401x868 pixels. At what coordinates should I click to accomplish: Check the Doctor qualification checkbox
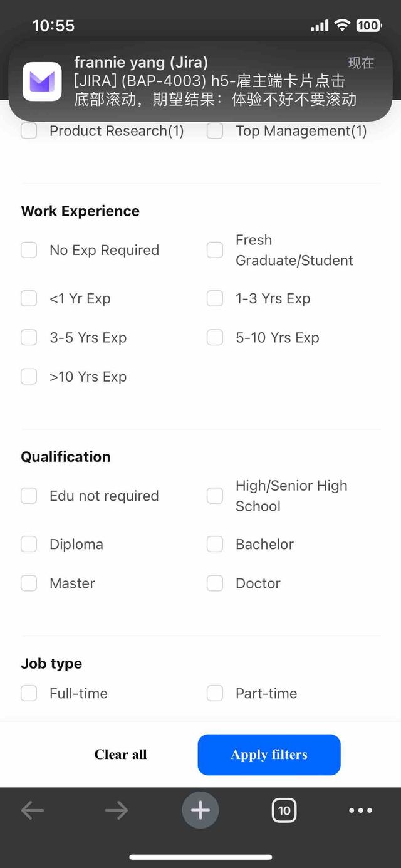pyautogui.click(x=215, y=583)
